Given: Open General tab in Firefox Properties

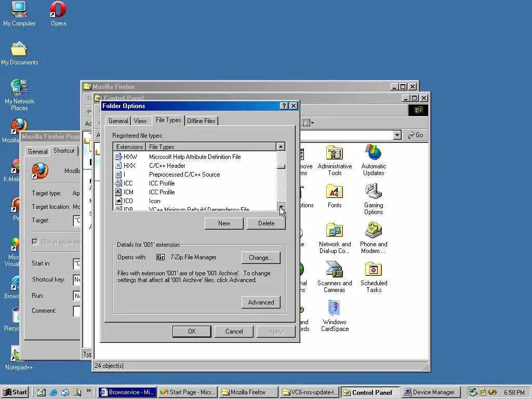Looking at the screenshot, I should (37, 151).
